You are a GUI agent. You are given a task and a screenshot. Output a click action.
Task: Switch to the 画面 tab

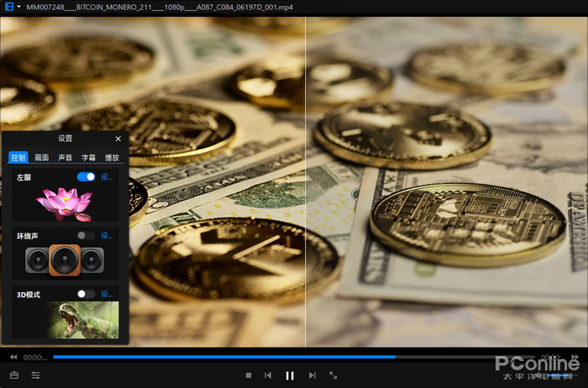(x=42, y=157)
